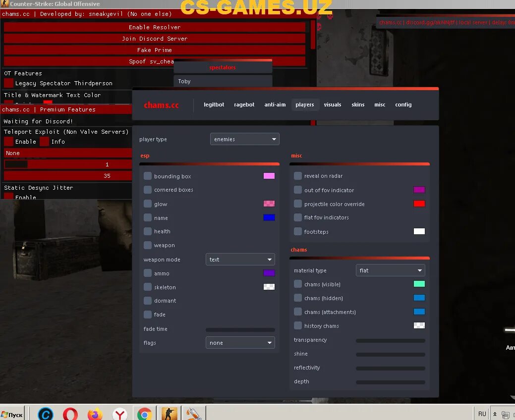
Task: Enable the name ESP checkbox
Action: (x=148, y=217)
